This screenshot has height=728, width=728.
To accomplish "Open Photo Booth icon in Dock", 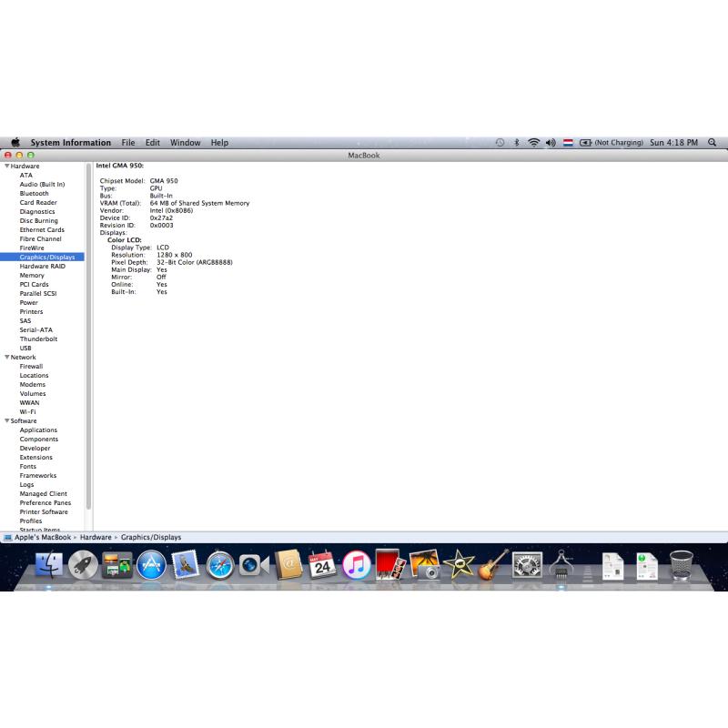I will tap(390, 564).
